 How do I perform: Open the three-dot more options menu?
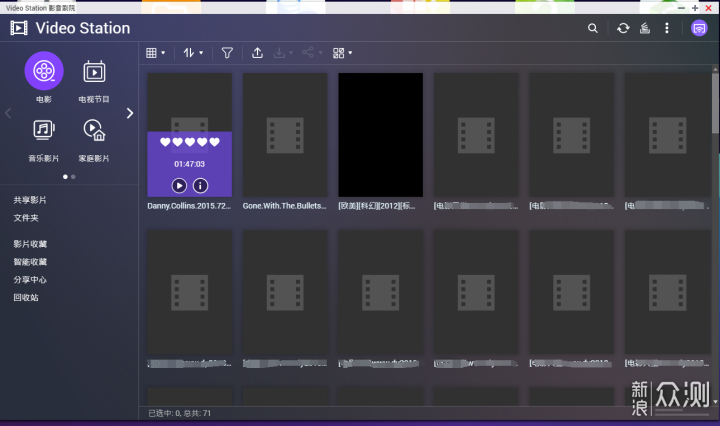667,28
